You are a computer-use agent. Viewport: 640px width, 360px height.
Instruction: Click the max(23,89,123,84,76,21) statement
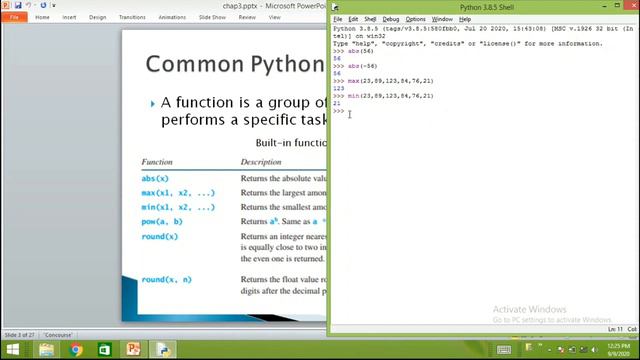tap(391, 81)
